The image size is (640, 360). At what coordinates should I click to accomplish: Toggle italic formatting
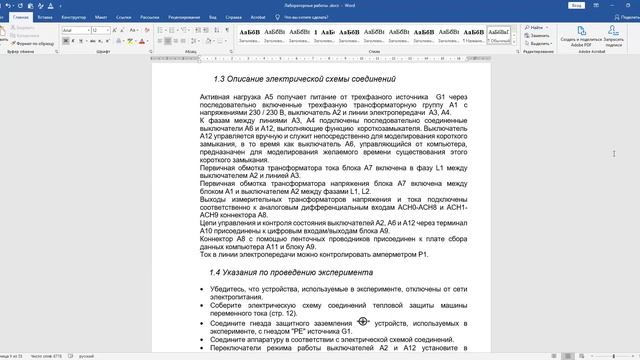click(x=73, y=41)
